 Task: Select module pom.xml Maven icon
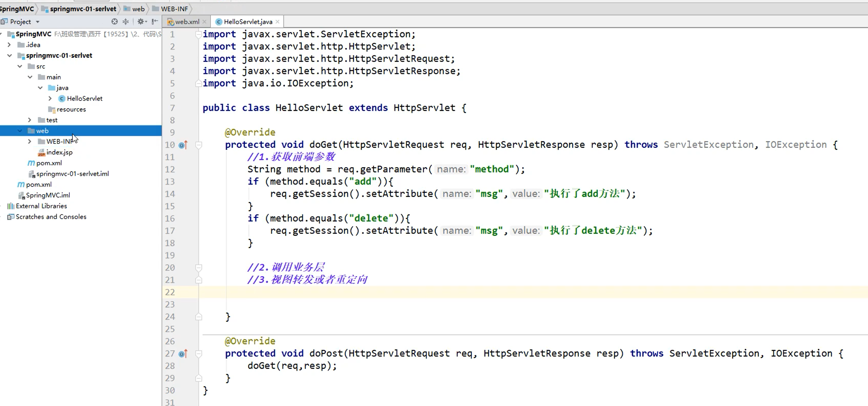(31, 163)
